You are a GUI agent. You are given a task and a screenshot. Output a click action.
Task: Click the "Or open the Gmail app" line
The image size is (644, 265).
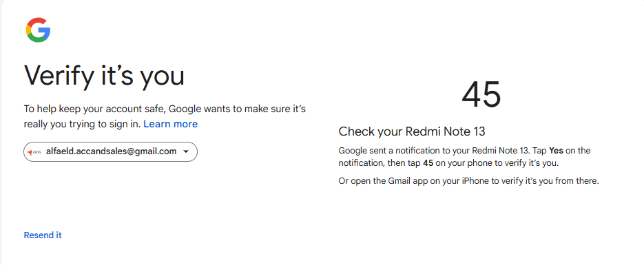coord(468,181)
